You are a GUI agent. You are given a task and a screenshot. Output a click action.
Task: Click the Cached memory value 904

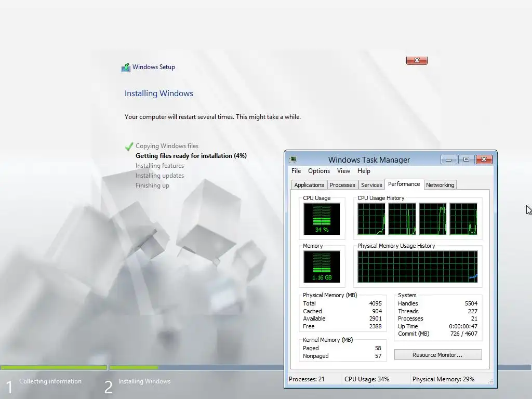(377, 311)
